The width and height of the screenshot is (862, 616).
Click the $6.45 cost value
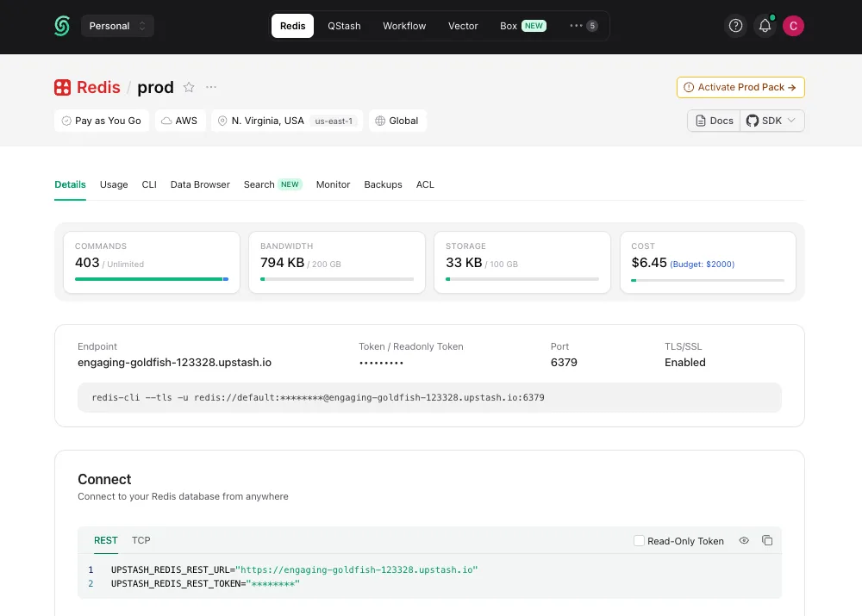coord(649,263)
